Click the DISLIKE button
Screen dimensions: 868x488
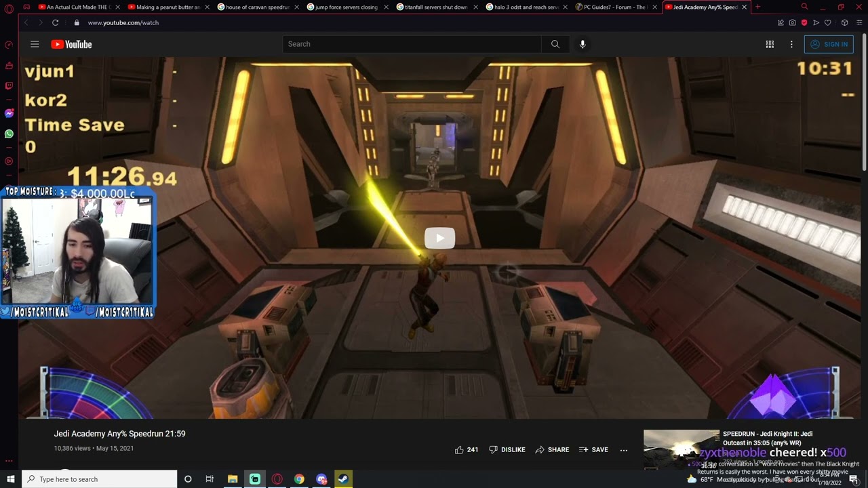point(507,449)
